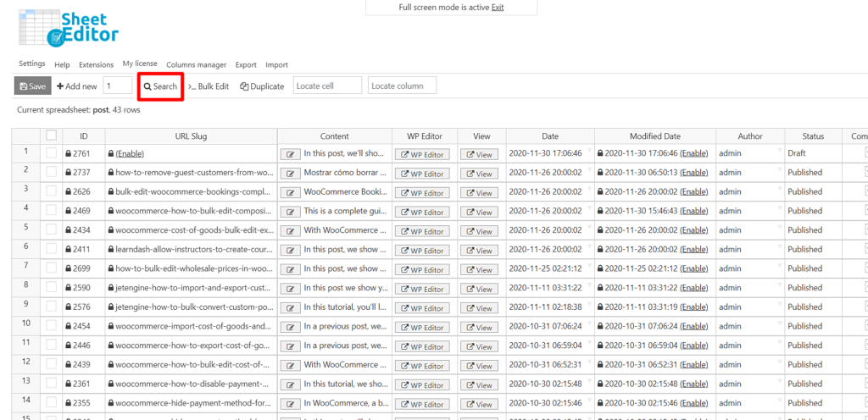This screenshot has width=868, height=420.
Task: Open content editor icon for row 2439
Action: 290,366
